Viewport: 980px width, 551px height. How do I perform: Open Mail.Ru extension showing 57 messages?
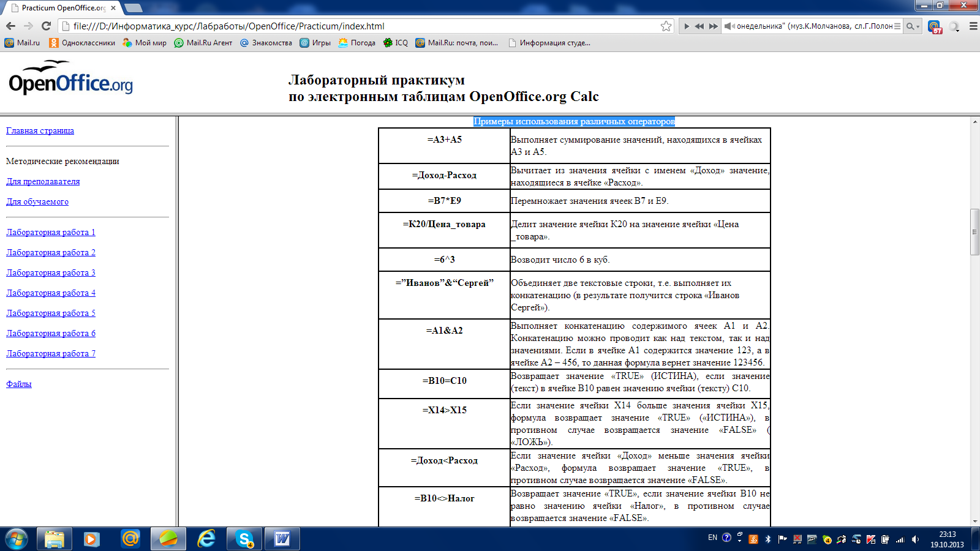(x=934, y=26)
